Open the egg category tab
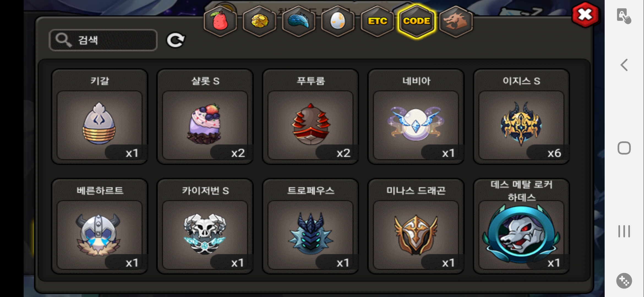The width and height of the screenshot is (644, 297). (x=338, y=21)
